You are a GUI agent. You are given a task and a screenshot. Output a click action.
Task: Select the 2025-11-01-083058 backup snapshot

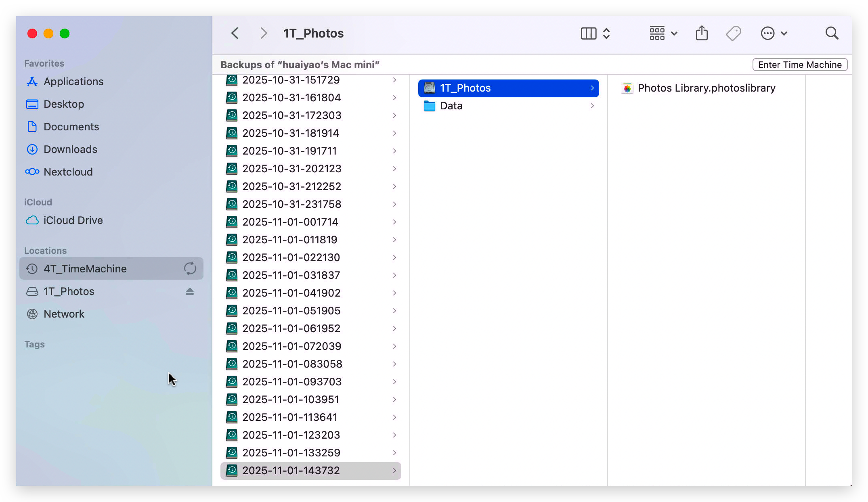[292, 364]
